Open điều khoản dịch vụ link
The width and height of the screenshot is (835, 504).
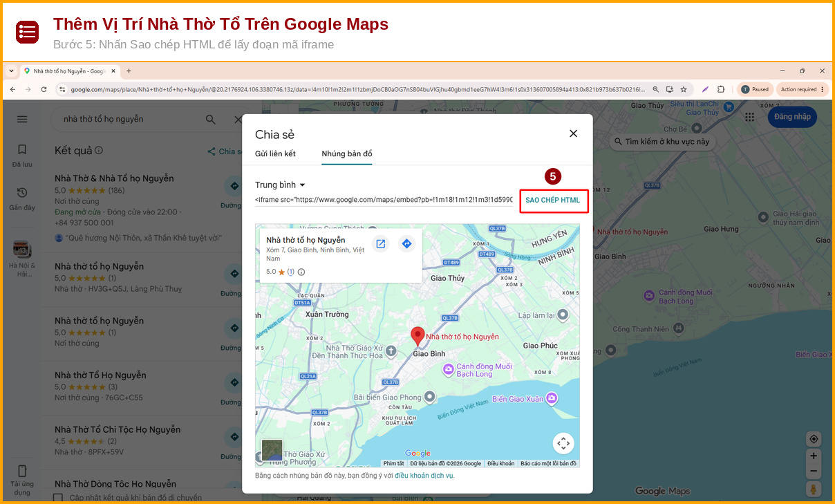pos(424,476)
